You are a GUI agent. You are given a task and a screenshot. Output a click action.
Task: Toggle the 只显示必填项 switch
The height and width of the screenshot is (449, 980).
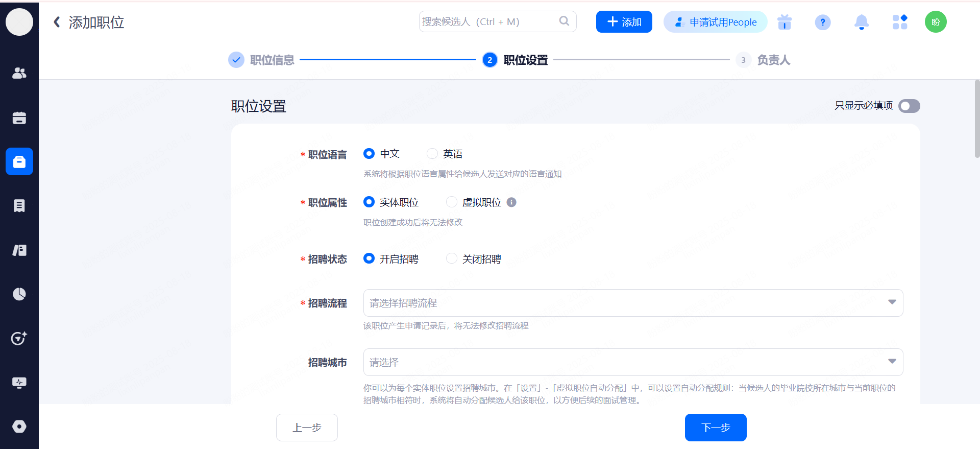[x=909, y=106]
